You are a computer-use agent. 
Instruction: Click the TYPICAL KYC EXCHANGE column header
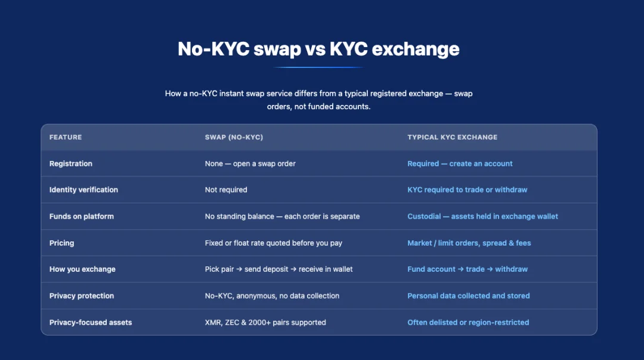pos(452,137)
